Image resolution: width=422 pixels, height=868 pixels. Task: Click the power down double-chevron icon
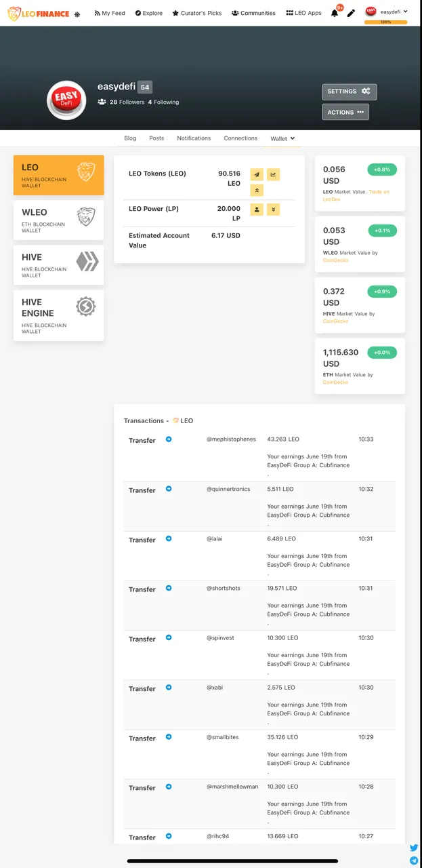(x=273, y=210)
